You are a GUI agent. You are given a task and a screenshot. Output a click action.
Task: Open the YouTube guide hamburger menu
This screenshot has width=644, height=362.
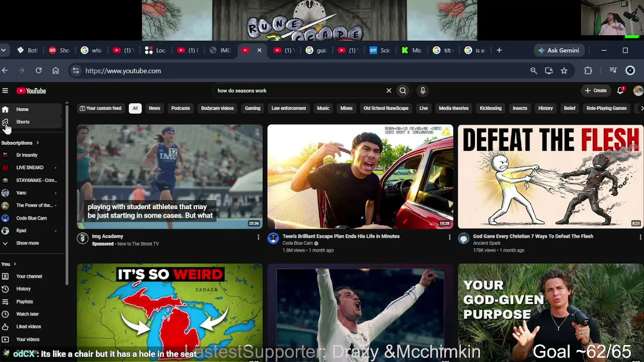point(5,90)
